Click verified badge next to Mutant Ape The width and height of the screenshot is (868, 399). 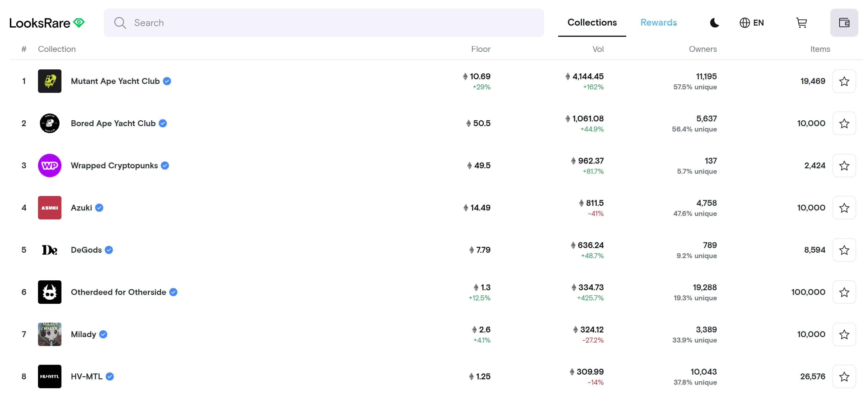click(167, 81)
